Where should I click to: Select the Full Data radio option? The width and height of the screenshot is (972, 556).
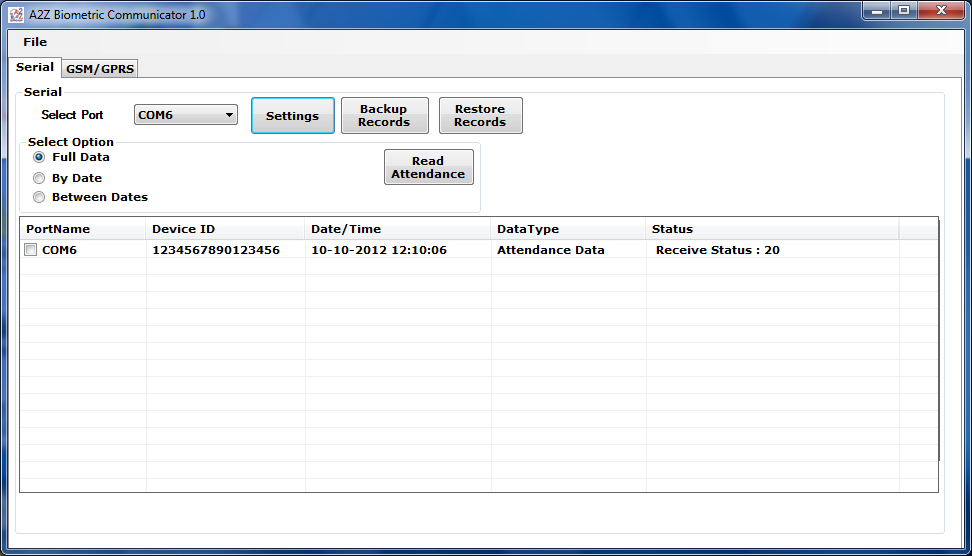[x=39, y=157]
